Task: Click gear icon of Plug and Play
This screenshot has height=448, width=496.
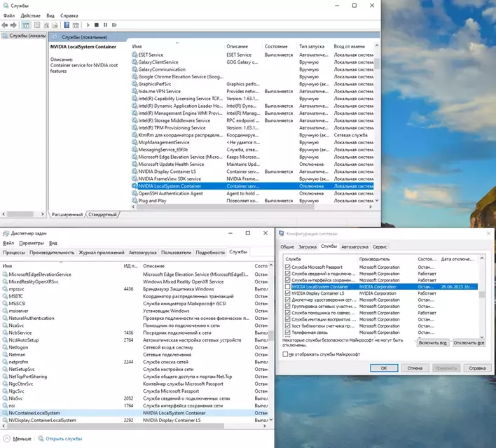Action: pyautogui.click(x=135, y=200)
